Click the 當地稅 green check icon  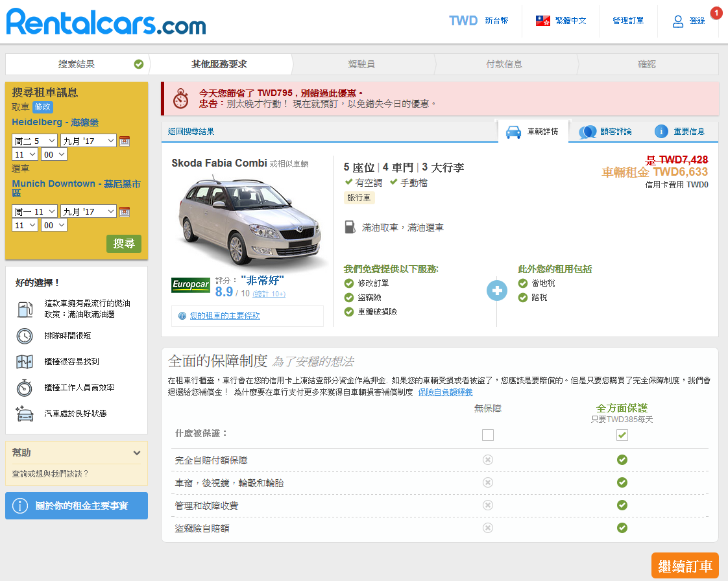[523, 283]
